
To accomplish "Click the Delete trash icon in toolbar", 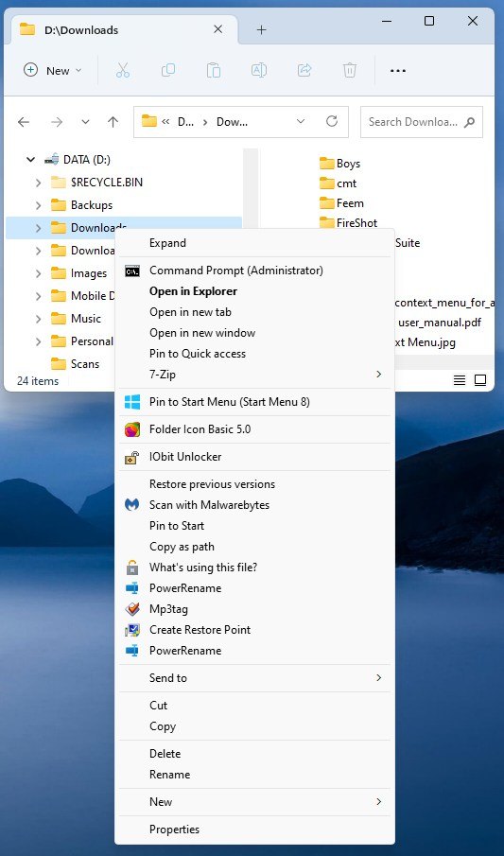I will point(350,70).
